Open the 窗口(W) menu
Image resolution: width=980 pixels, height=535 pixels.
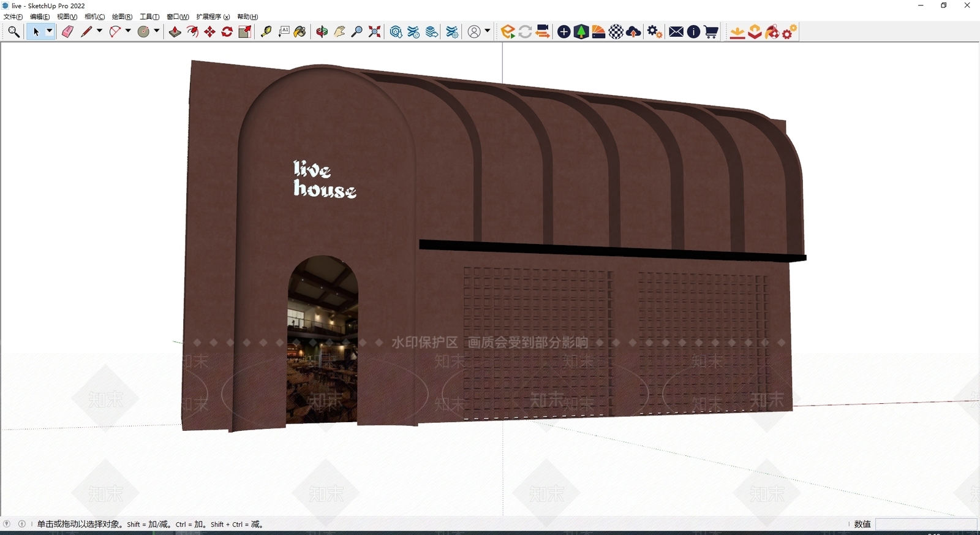point(178,17)
